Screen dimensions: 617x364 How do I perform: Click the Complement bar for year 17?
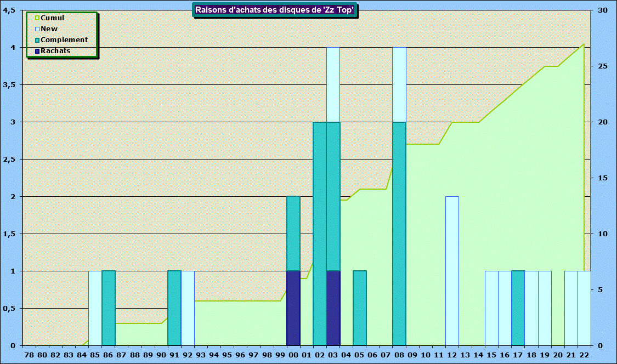pos(518,308)
